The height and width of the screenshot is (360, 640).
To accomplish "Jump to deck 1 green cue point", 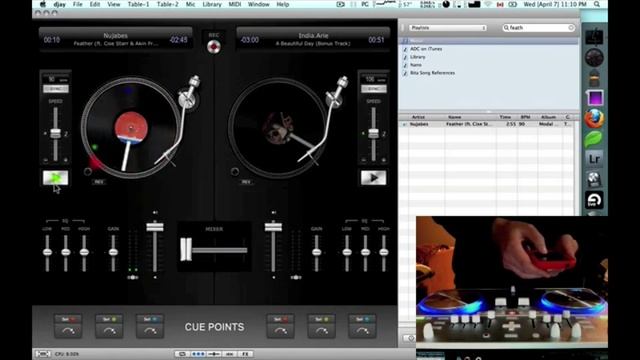I will pos(109,331).
